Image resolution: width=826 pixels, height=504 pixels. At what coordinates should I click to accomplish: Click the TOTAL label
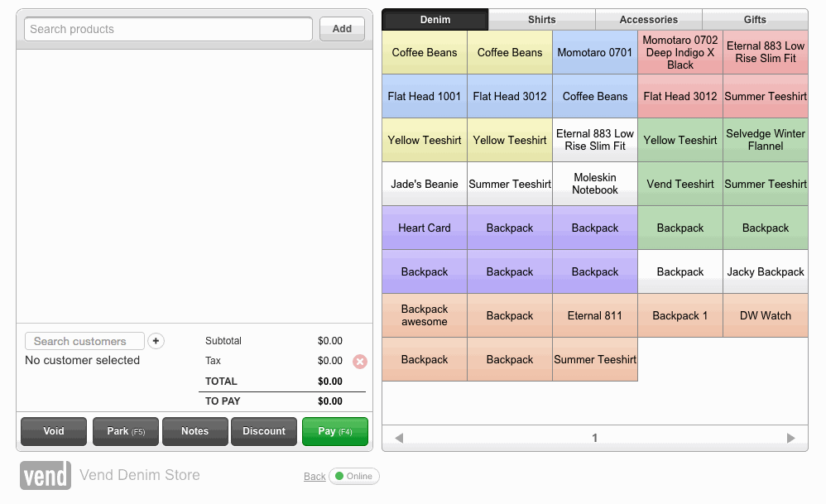tap(221, 382)
